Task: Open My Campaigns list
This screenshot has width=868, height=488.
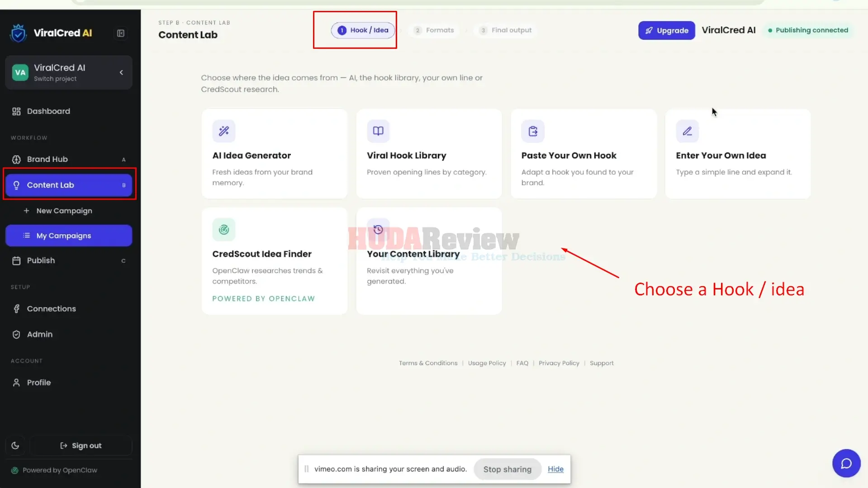Action: pos(69,236)
